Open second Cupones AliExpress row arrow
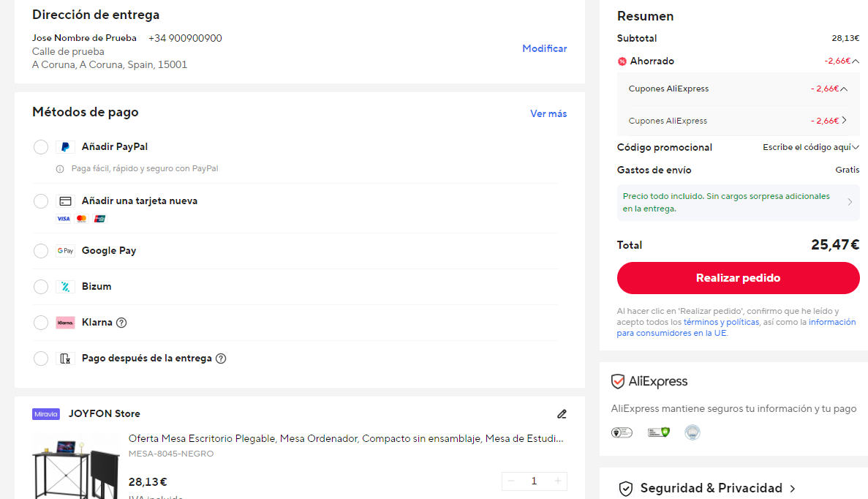Screen dimensions: 868x499 844,120
